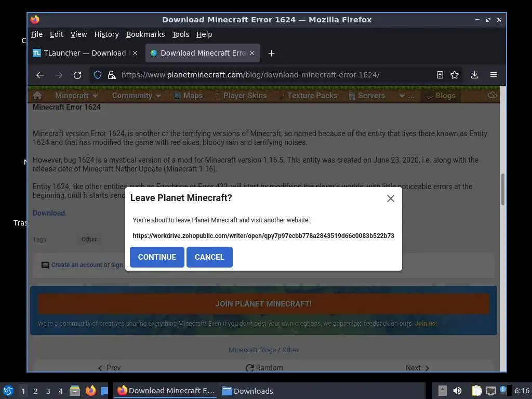The width and height of the screenshot is (532, 399).
Task: Click the page vertical scrollbar thumb
Action: [503, 189]
